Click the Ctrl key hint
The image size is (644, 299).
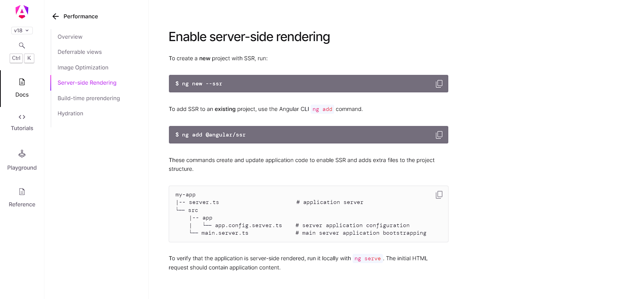16,58
